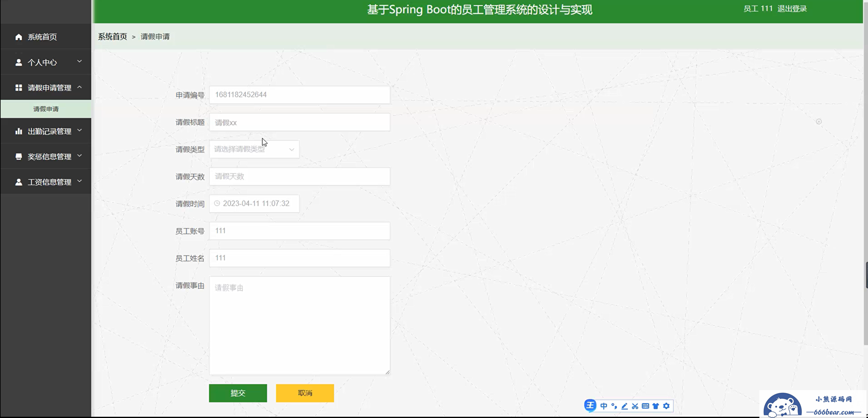Open 系统首页 in sidebar

point(46,37)
